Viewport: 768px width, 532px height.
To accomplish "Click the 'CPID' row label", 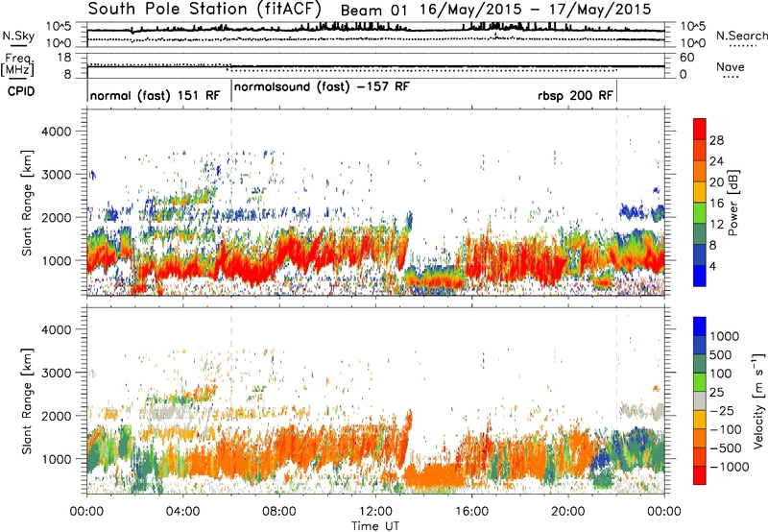I will tap(21, 91).
